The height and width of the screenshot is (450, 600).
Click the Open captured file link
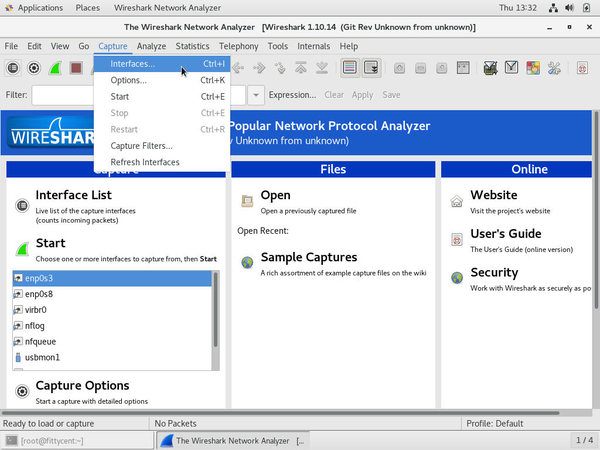276,195
